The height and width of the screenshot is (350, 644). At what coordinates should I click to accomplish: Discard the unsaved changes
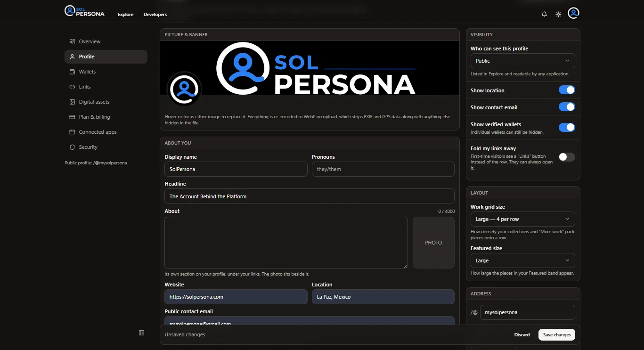coord(522,334)
